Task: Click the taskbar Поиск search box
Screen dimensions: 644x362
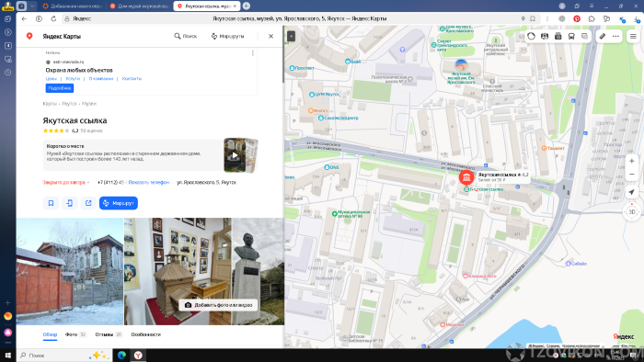Action: click(x=64, y=355)
